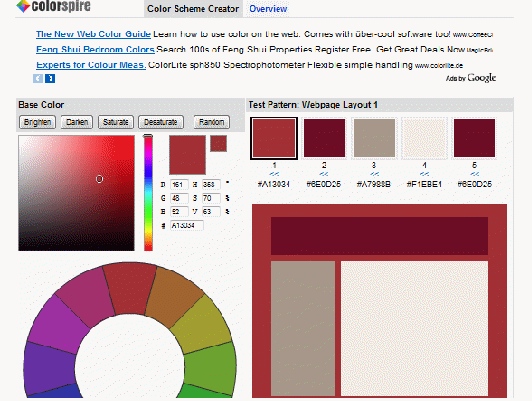
Task: Click the Random button
Action: [x=211, y=122]
